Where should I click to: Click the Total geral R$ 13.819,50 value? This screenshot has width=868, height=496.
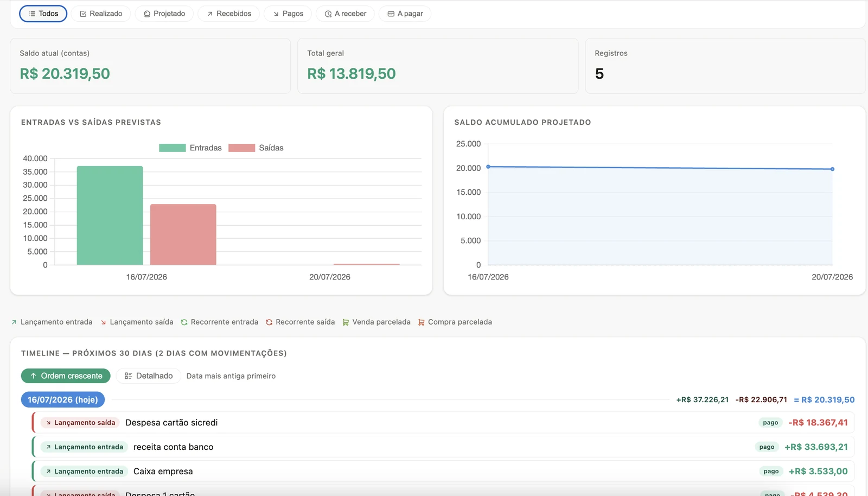tap(352, 74)
